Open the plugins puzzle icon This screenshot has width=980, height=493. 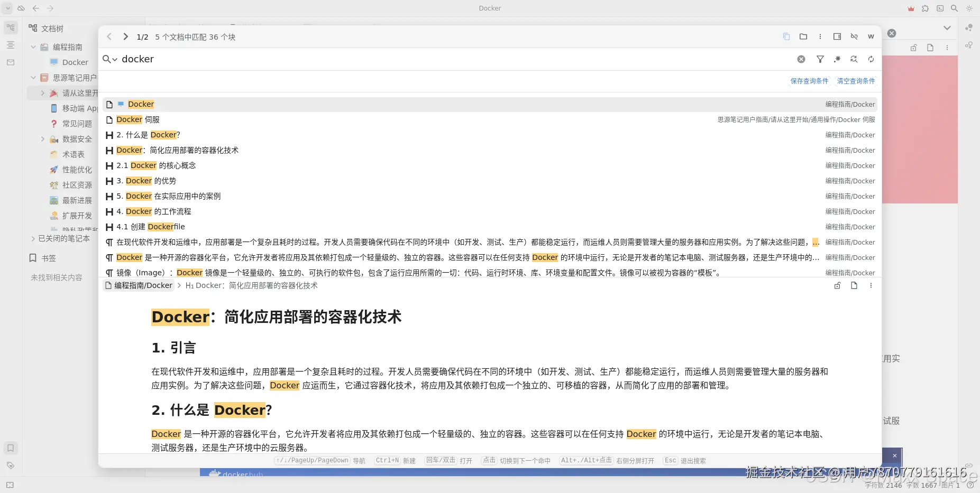tap(925, 8)
